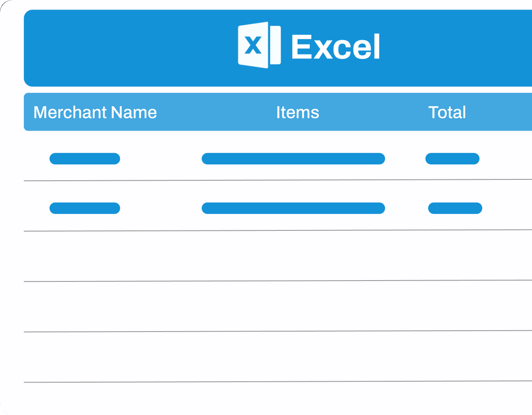Select the Items column header
Image resolution: width=532 pixels, height=415 pixels.
(298, 112)
